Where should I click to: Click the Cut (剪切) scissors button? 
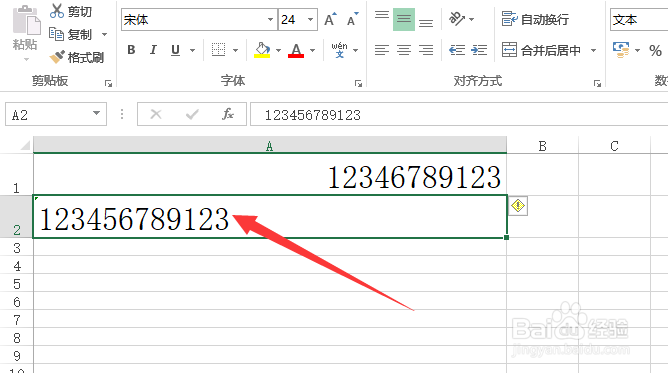pos(70,11)
